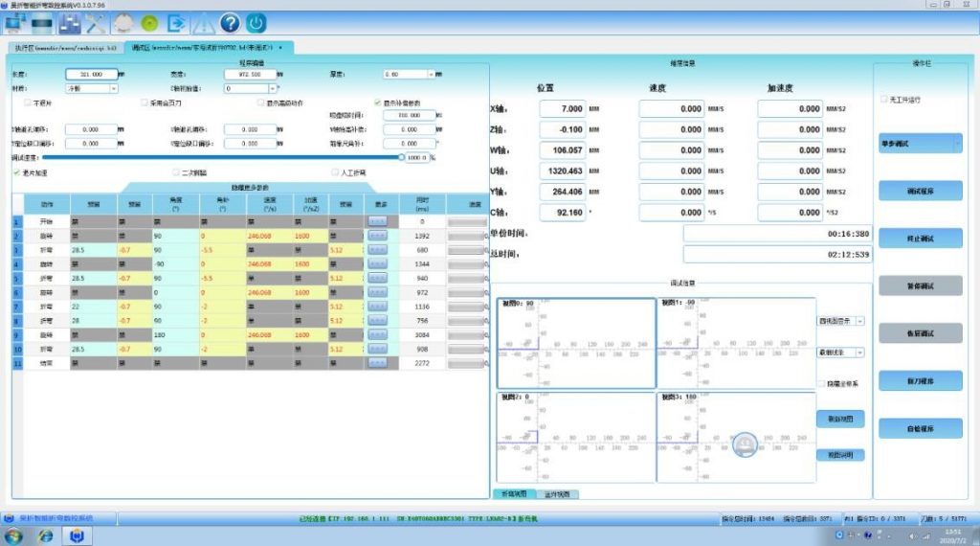Toggle the 采用合页刀 checkbox
Image resolution: width=980 pixels, height=546 pixels.
tap(145, 102)
